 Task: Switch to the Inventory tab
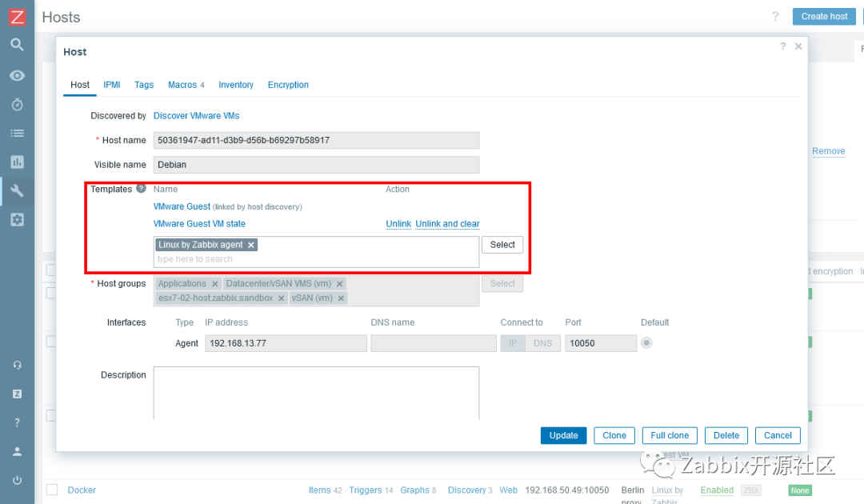236,85
